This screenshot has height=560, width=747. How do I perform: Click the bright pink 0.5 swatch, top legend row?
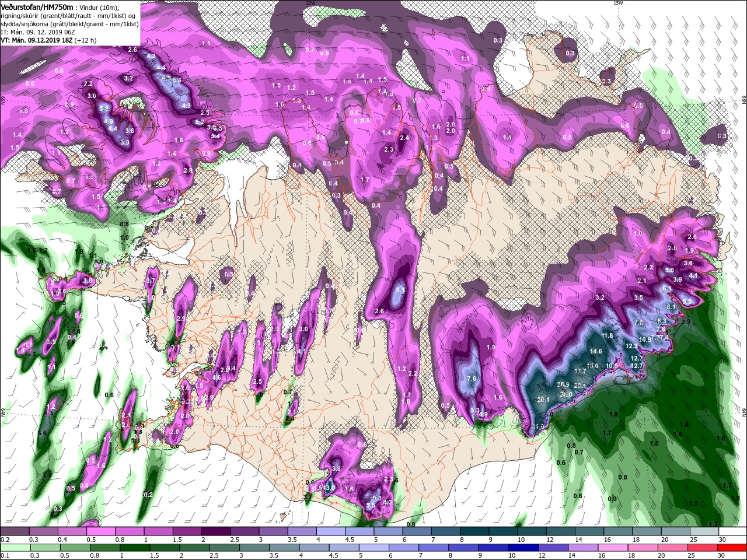100,532
